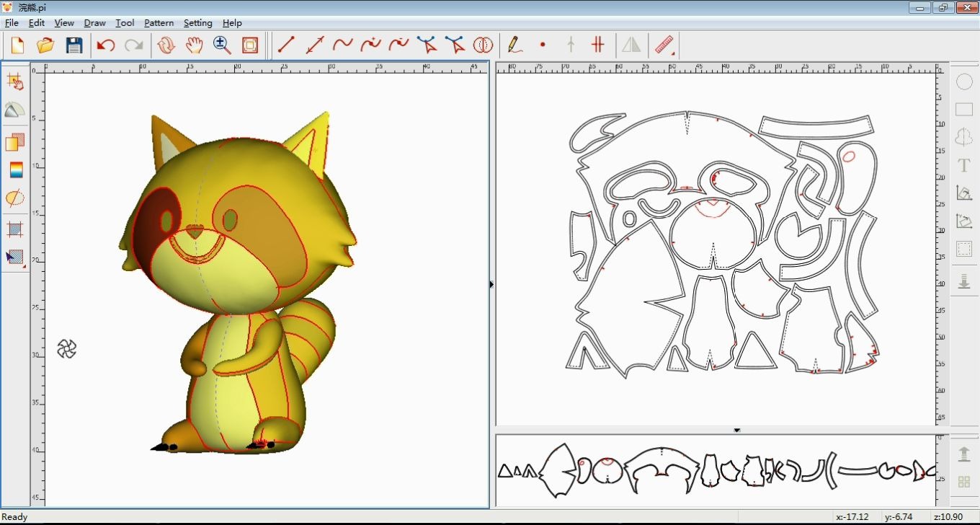The width and height of the screenshot is (980, 525).
Task: Select the grid pick hand tool
Action: 14,82
